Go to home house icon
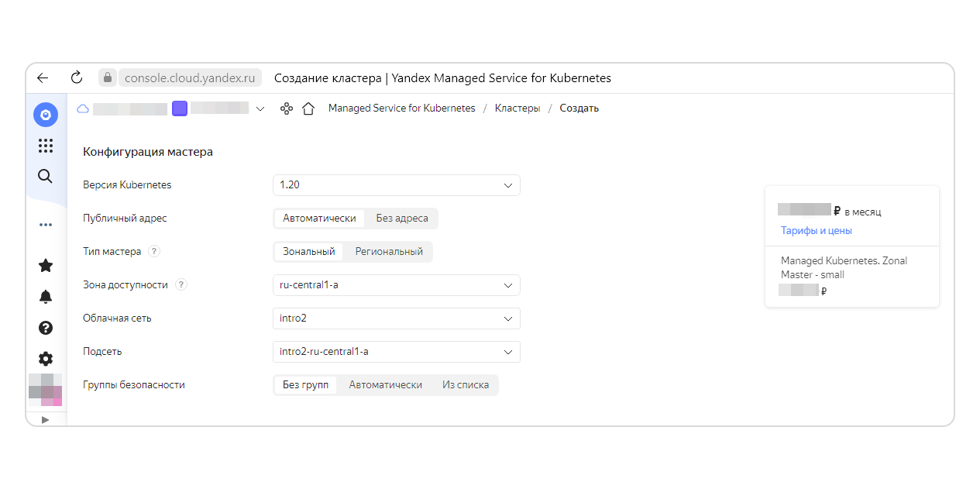 (x=308, y=108)
